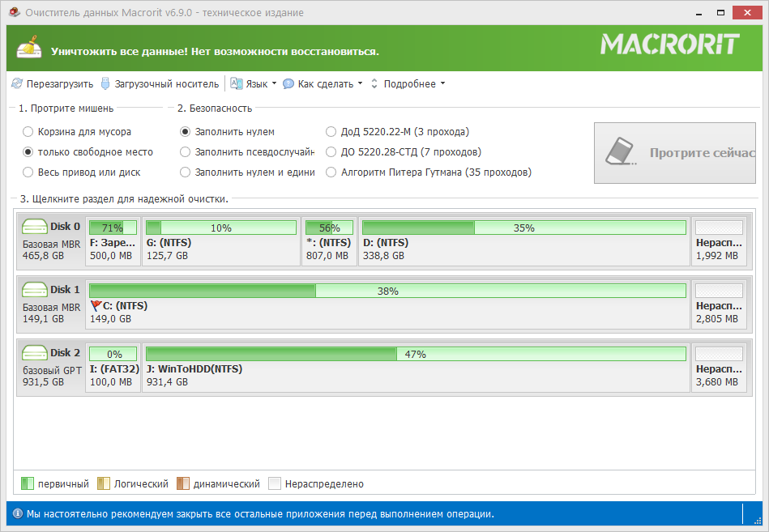Click Базовая MBR 465,8 GB text
This screenshot has height=532, width=769.
(52, 250)
